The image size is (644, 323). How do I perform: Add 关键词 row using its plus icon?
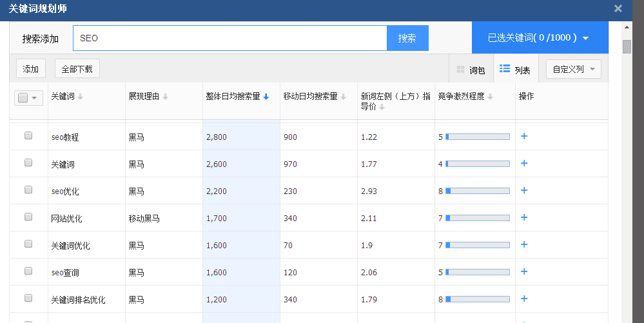point(524,163)
